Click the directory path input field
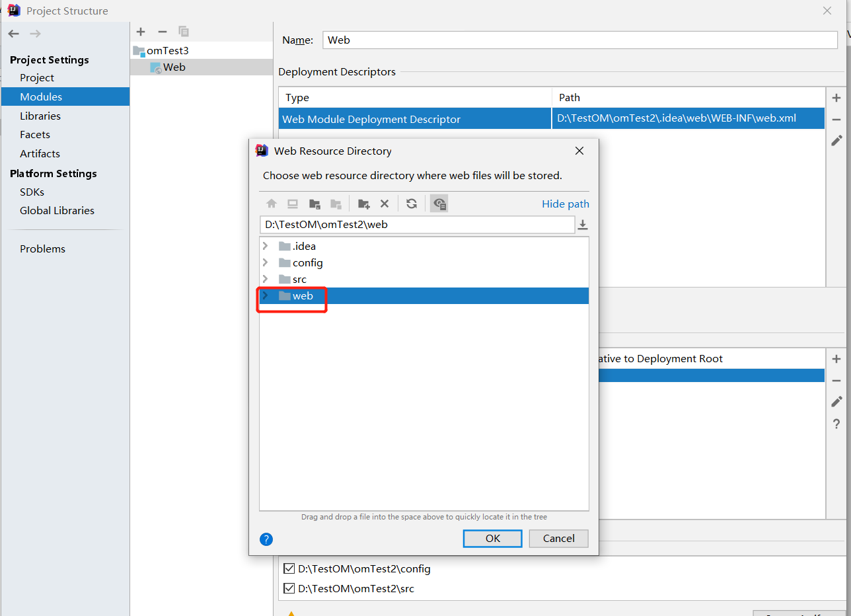The height and width of the screenshot is (616, 851). (417, 224)
